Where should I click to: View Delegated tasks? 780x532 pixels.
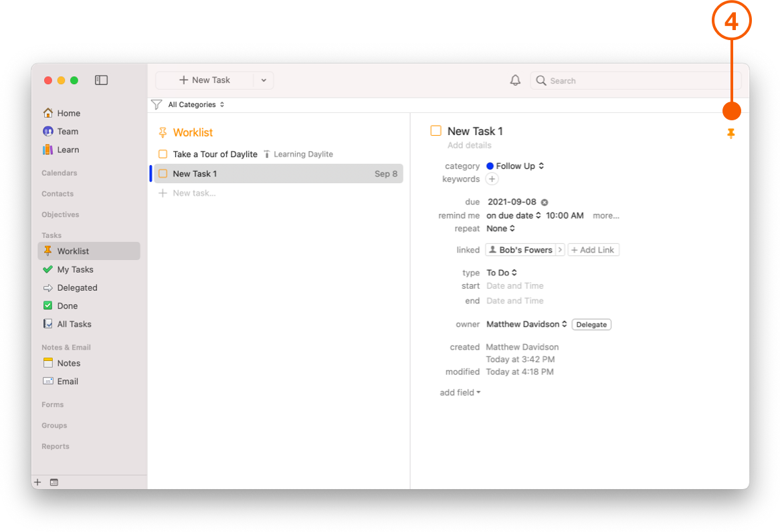pyautogui.click(x=76, y=287)
